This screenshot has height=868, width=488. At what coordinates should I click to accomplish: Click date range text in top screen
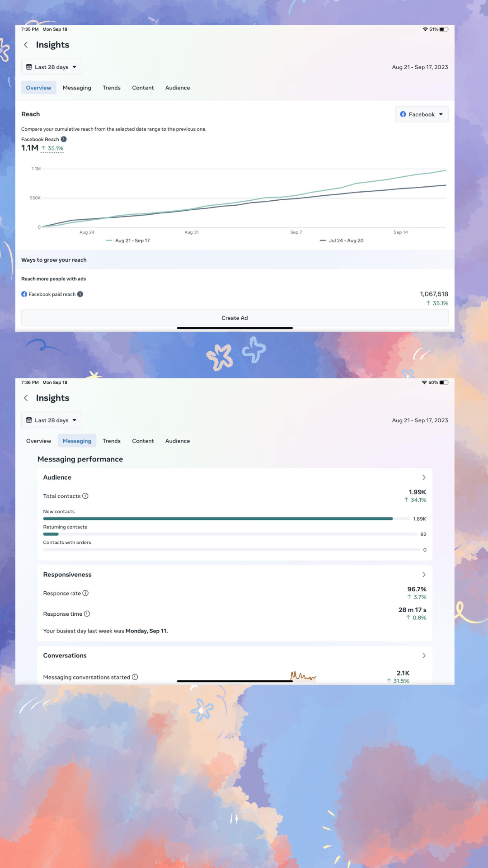420,67
